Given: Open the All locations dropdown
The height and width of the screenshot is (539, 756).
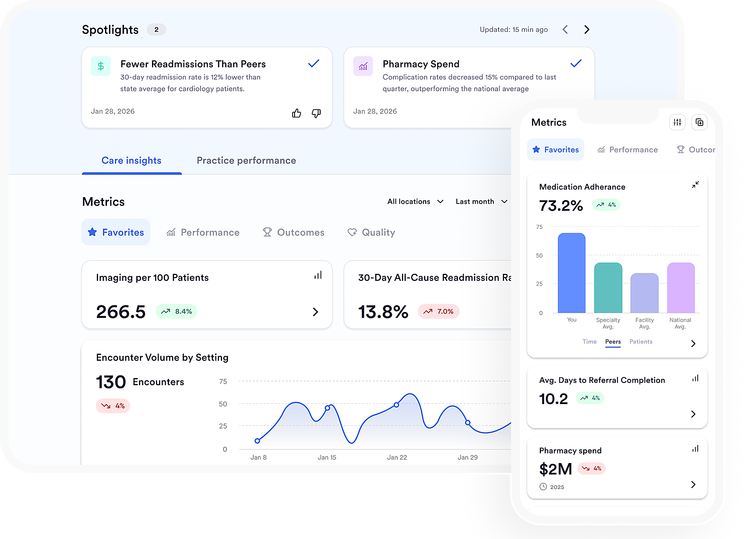Looking at the screenshot, I should [x=415, y=201].
